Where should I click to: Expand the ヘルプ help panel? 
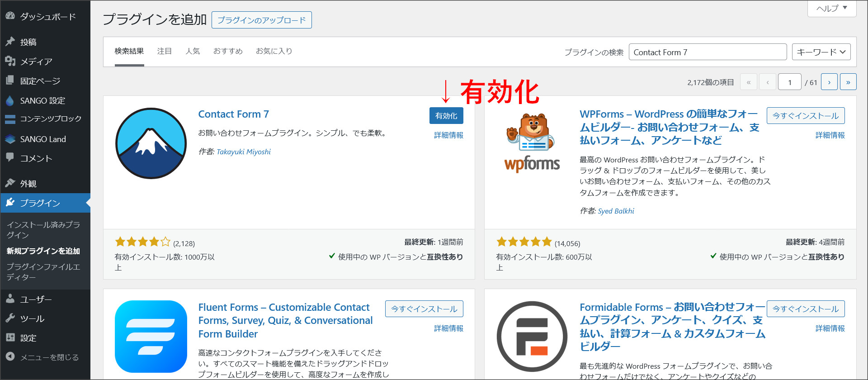click(831, 8)
